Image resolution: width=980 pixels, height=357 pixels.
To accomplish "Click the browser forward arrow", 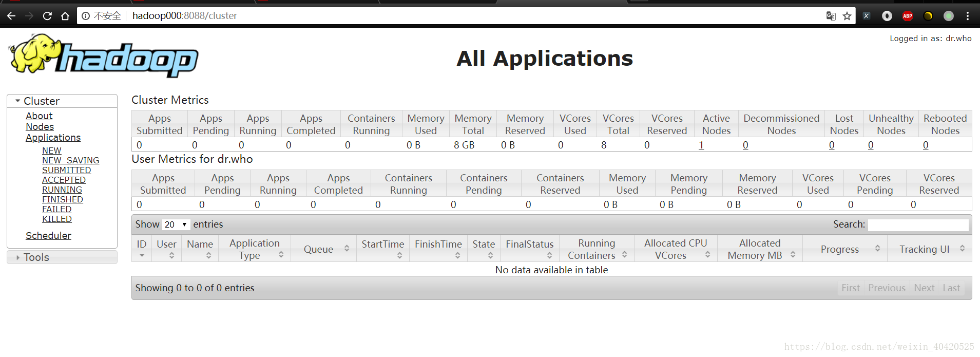I will pos(29,16).
